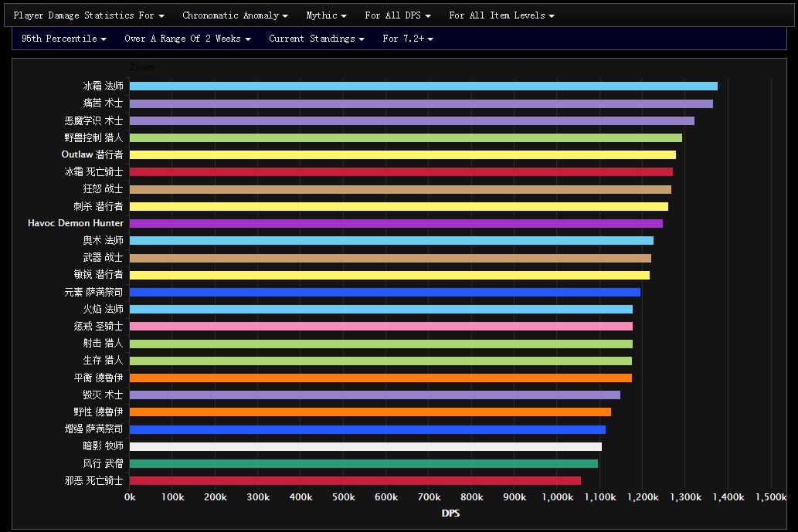Open the For All Item Levels dropdown
Image resolution: width=798 pixels, height=532 pixels.
[501, 15]
